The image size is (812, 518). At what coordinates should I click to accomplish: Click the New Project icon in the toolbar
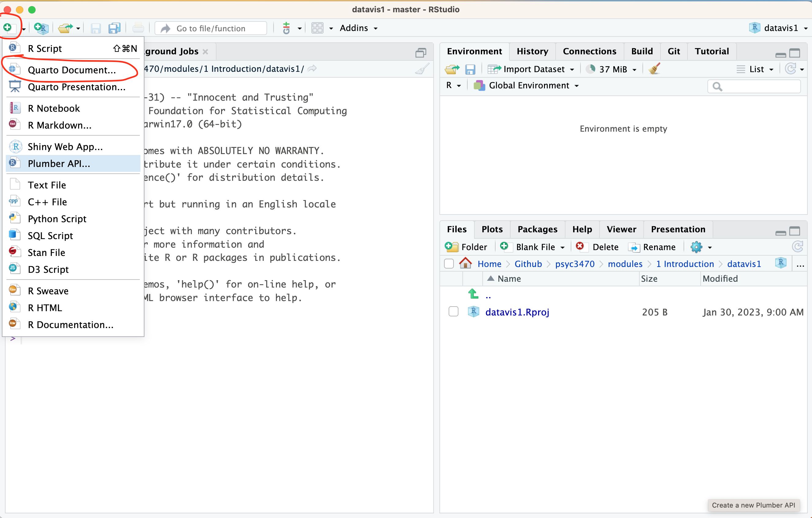pyautogui.click(x=41, y=28)
